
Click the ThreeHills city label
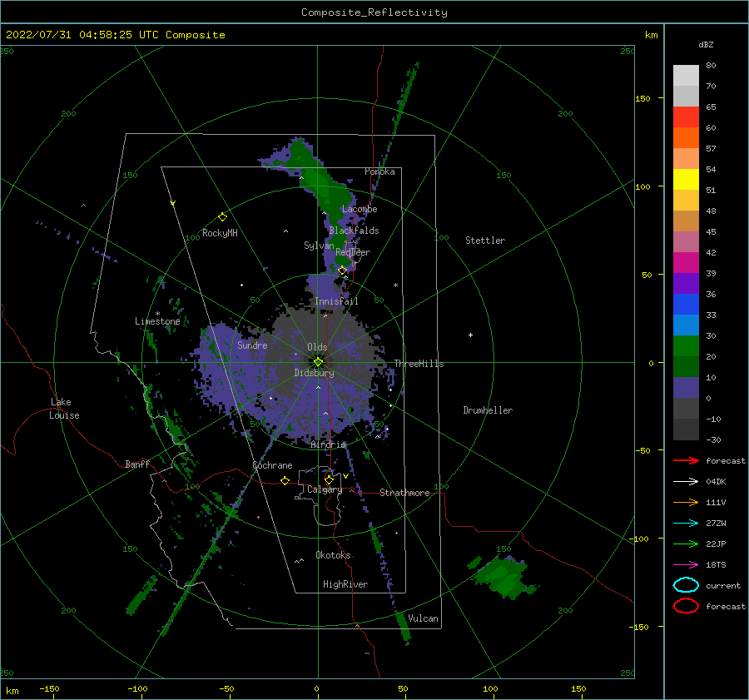pos(419,364)
